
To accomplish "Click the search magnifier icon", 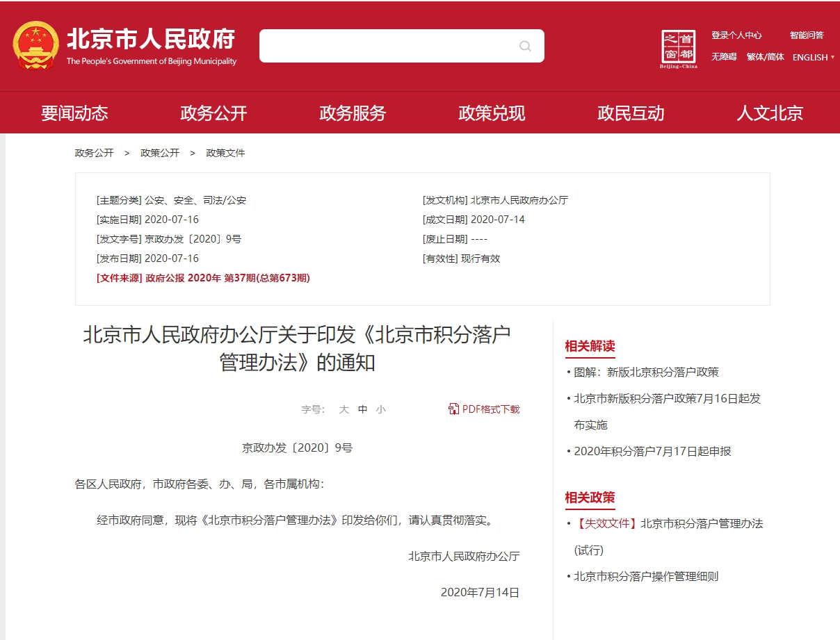I will click(x=525, y=46).
